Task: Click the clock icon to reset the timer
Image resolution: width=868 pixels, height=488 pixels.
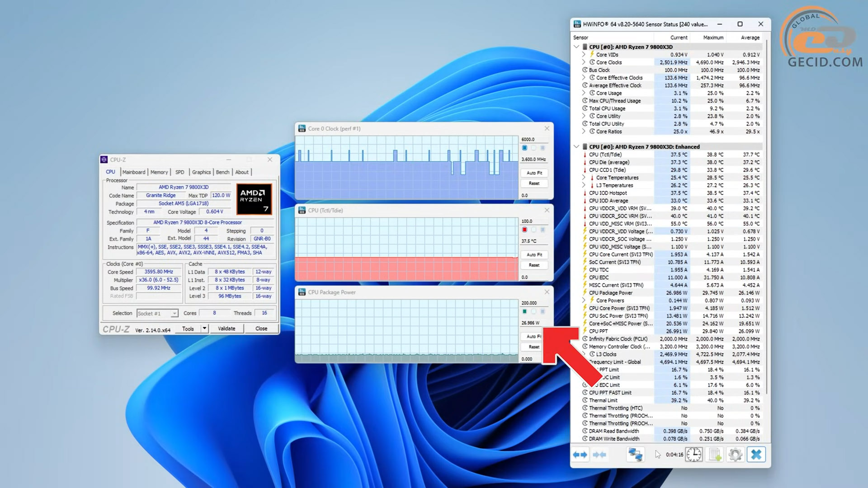Action: pos(694,455)
